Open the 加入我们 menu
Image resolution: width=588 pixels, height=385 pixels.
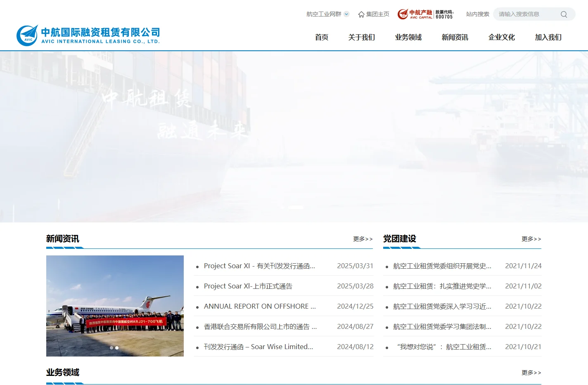click(x=548, y=37)
